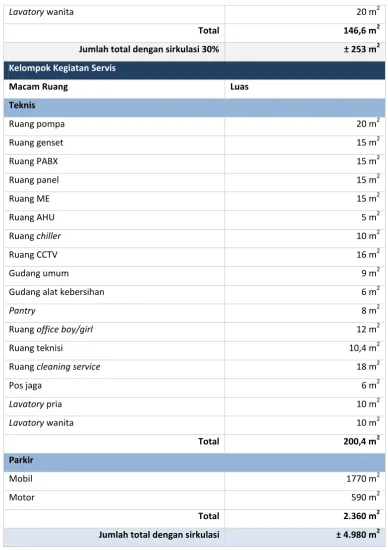Select the '12 m²' value for office boy/girl room

(368, 329)
